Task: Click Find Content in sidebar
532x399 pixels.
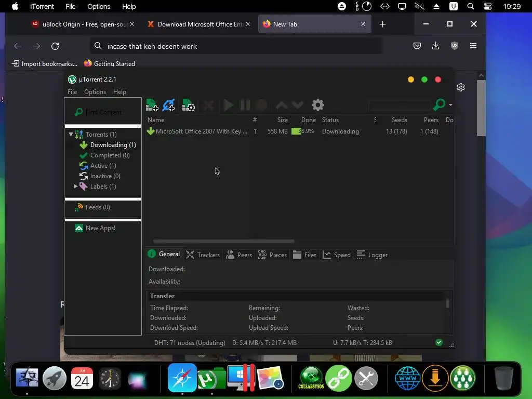Action: 103,112
